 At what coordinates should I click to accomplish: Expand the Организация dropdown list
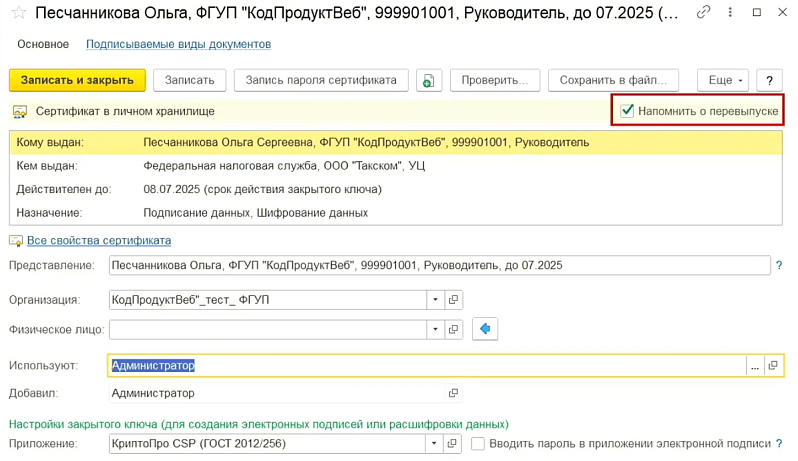[435, 300]
